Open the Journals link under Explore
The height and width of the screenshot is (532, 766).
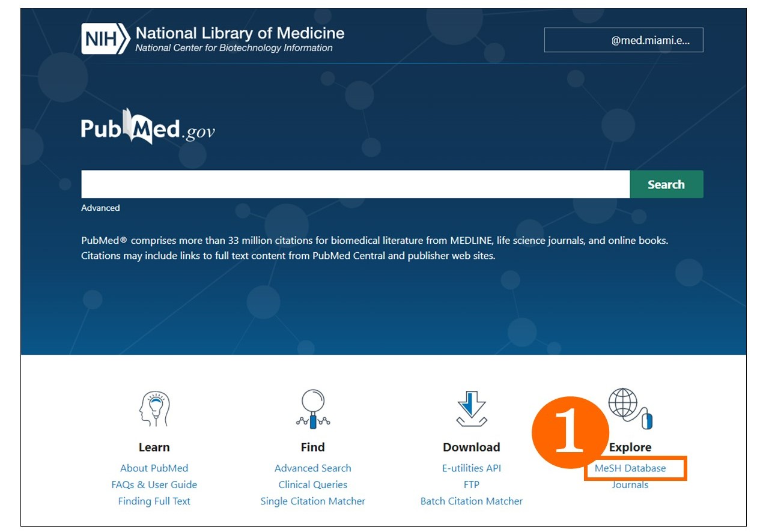[630, 485]
